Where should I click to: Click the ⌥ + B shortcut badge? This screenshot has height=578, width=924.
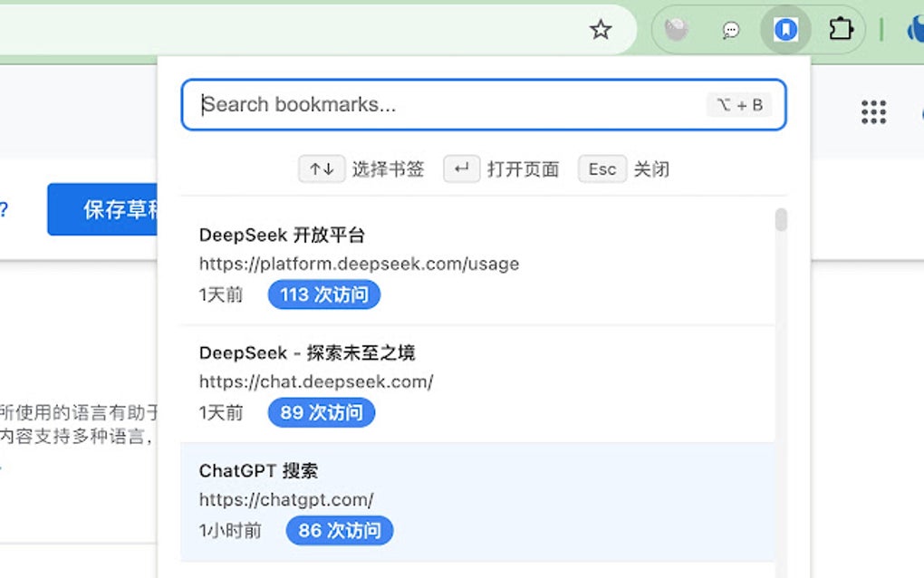739,105
